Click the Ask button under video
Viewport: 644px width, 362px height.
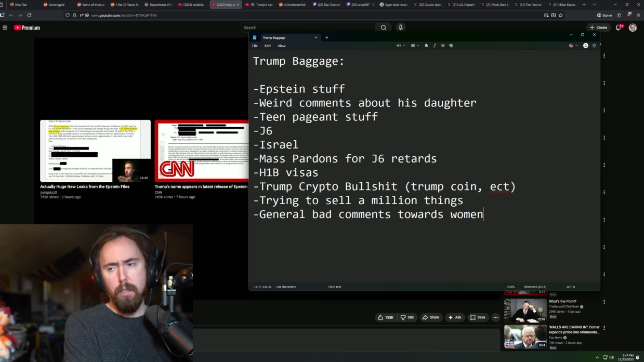click(455, 317)
